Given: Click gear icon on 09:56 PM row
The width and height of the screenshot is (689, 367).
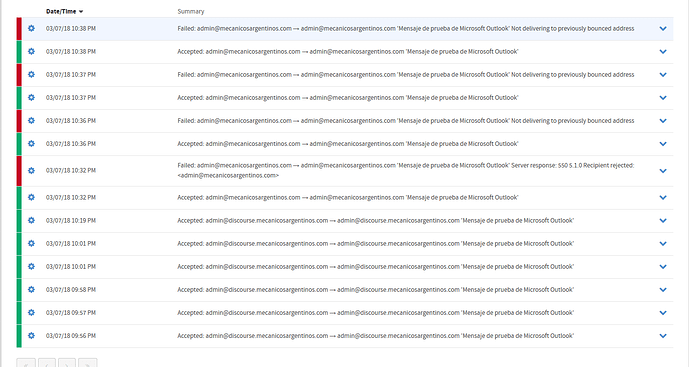Looking at the screenshot, I should pos(31,336).
